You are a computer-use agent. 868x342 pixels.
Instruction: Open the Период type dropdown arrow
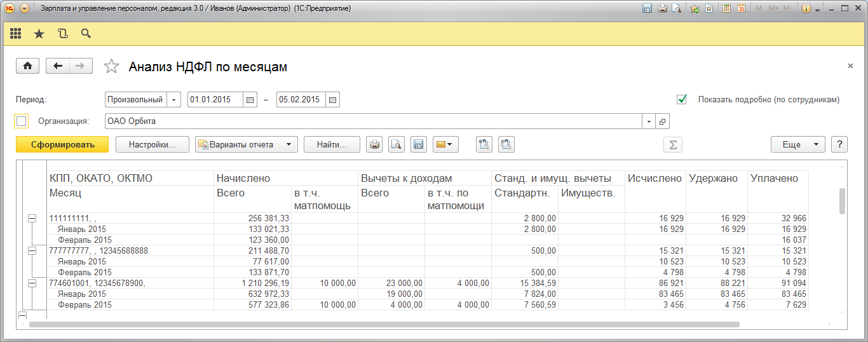click(x=174, y=100)
